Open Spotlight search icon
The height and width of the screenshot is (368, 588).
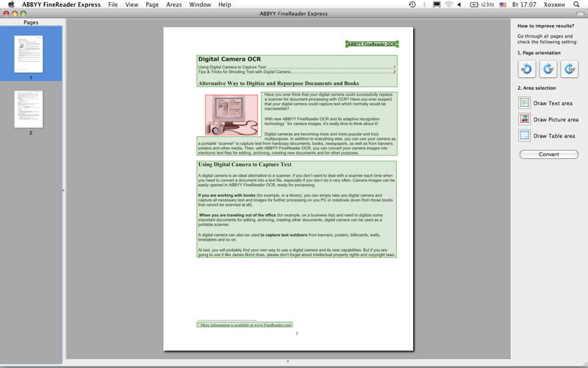[576, 4]
